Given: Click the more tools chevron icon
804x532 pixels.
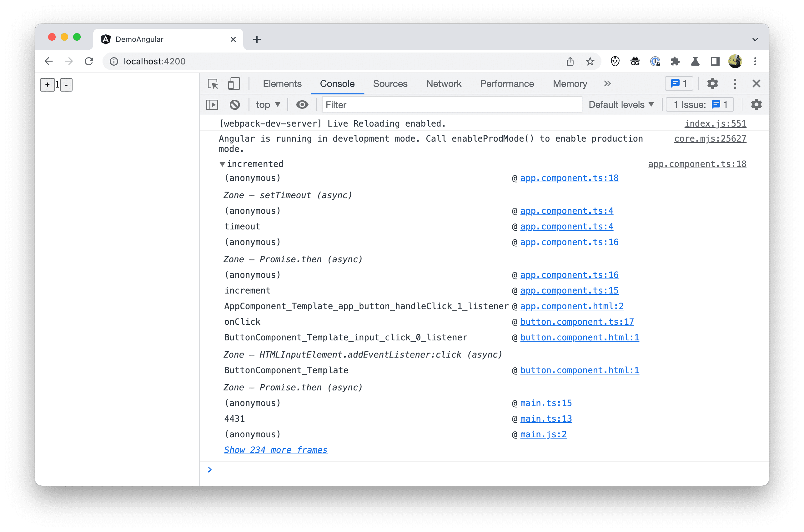Looking at the screenshot, I should pos(607,83).
